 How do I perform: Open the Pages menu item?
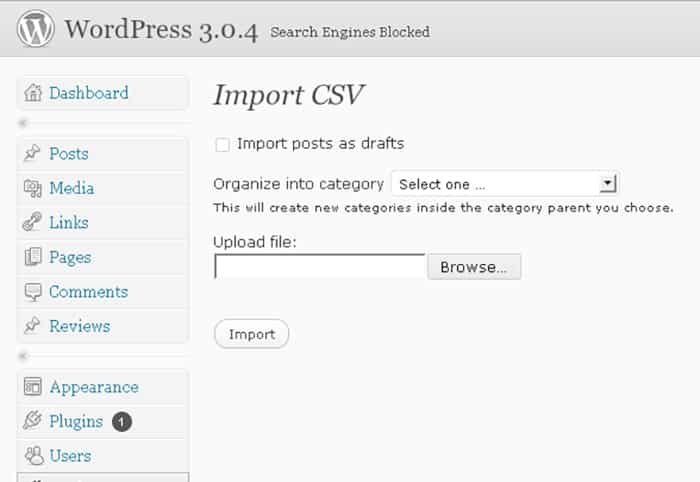[103, 257]
